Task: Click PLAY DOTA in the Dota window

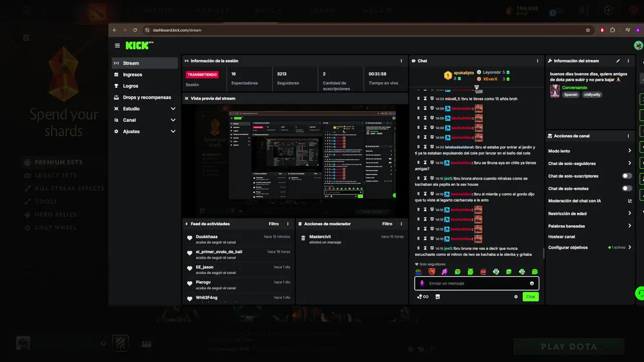Action: click(569, 346)
